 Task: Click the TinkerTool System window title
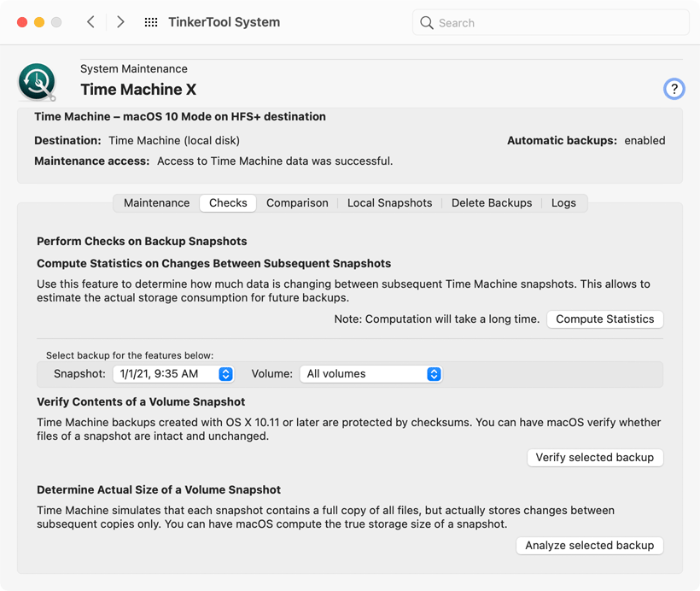coord(225,22)
